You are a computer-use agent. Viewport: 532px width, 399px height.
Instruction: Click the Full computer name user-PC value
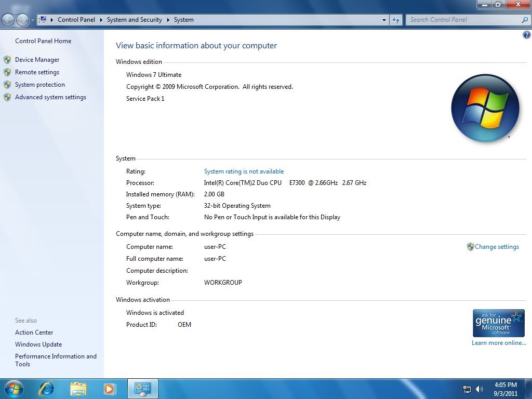(215, 259)
